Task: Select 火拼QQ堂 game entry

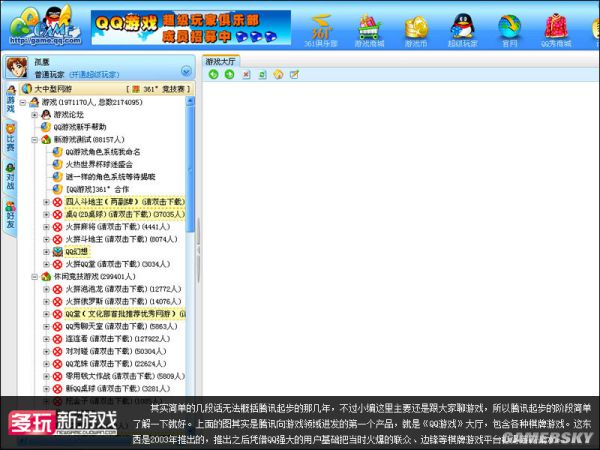Action: pos(118,264)
